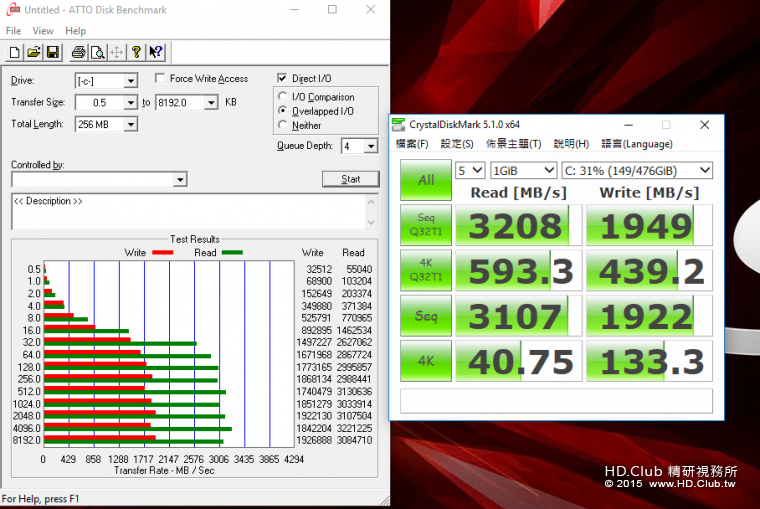This screenshot has height=509, width=760.
Task: Open the 語言(Language) menu in CrystalDiskMark
Action: click(x=636, y=144)
